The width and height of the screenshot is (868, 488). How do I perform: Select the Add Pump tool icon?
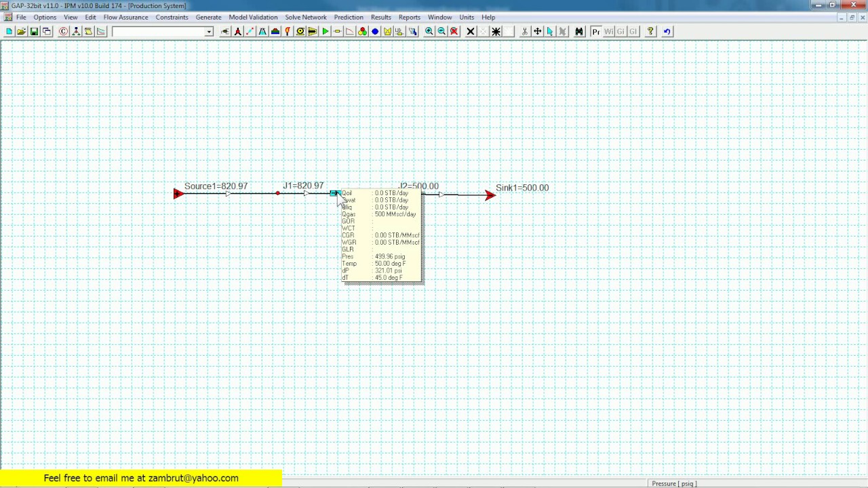300,31
